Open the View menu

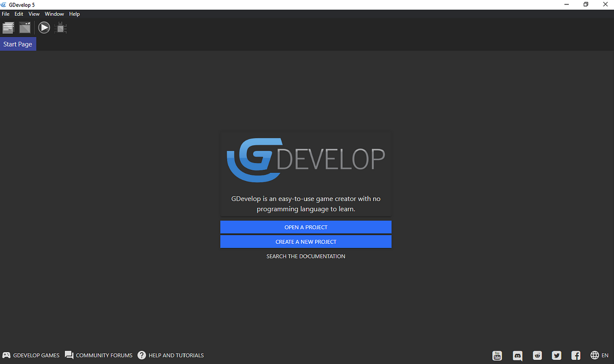pos(34,14)
